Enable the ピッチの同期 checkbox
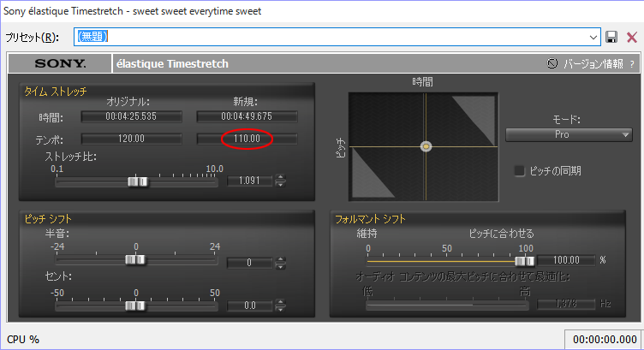644x350 pixels. tap(520, 170)
